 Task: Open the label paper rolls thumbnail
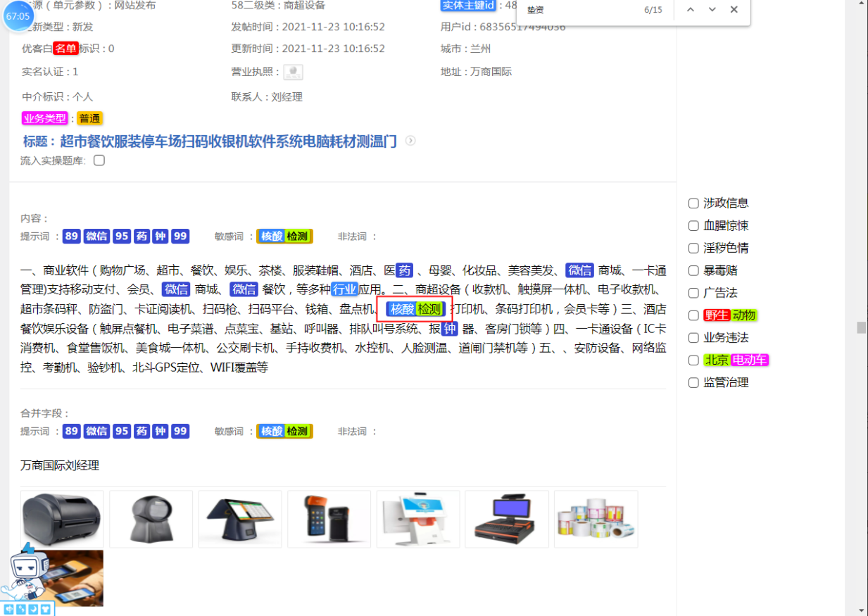click(x=596, y=520)
